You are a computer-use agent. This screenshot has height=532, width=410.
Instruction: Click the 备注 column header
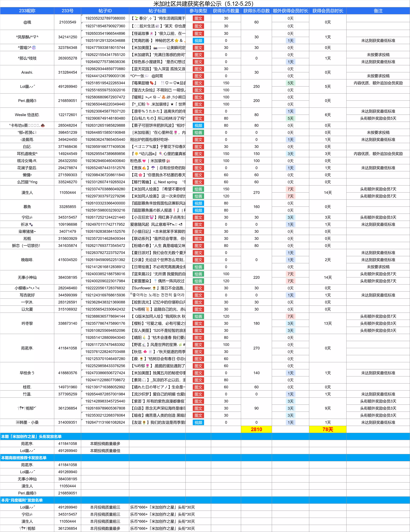pos(378,11)
